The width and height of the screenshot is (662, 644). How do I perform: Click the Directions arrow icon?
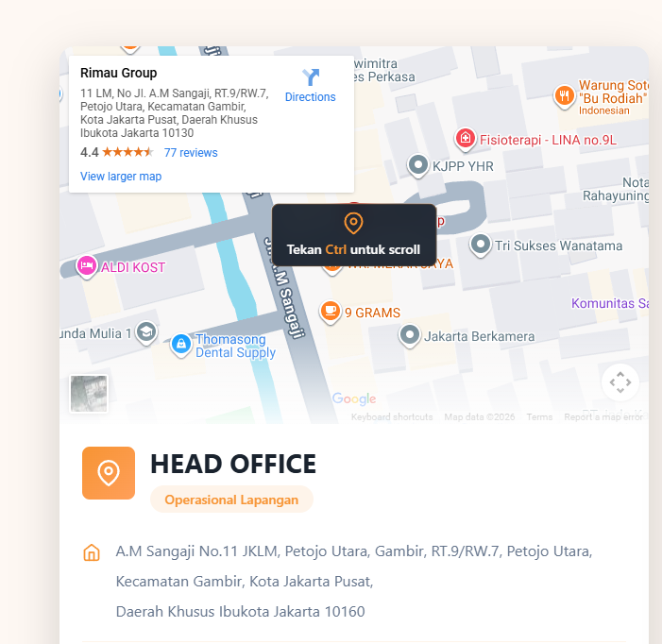pos(310,77)
